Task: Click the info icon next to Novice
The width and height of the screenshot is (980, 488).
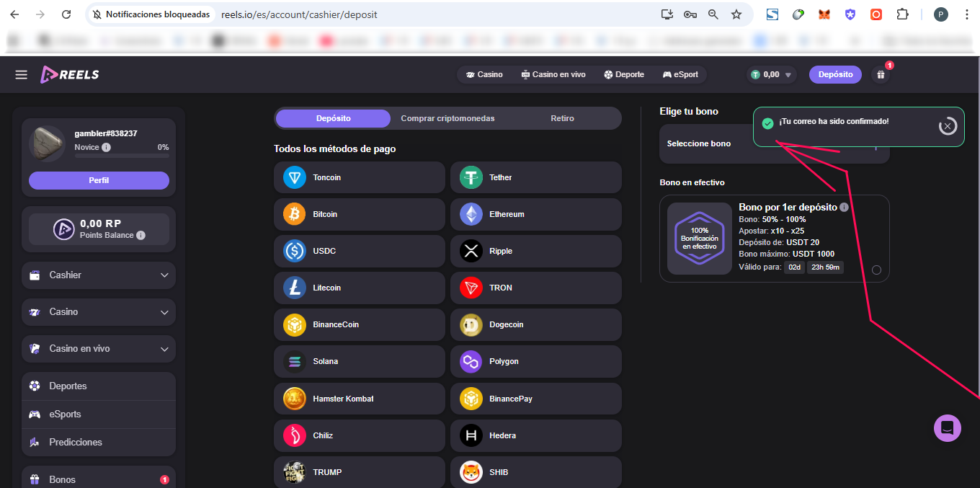Action: 107,147
